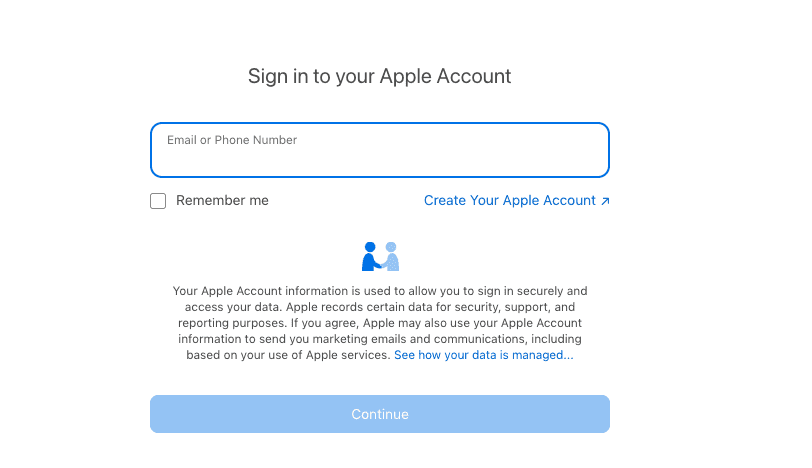Click the words "Create Your" in the account link

point(459,201)
